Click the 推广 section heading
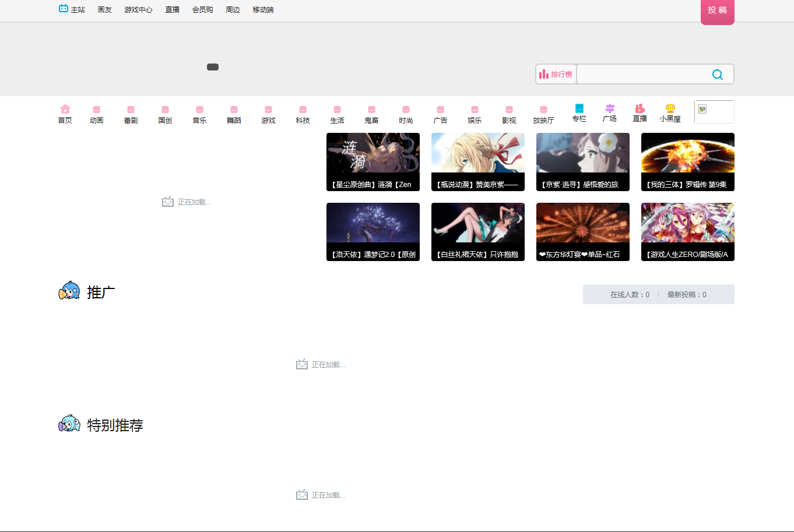Image resolution: width=794 pixels, height=532 pixels. (101, 293)
